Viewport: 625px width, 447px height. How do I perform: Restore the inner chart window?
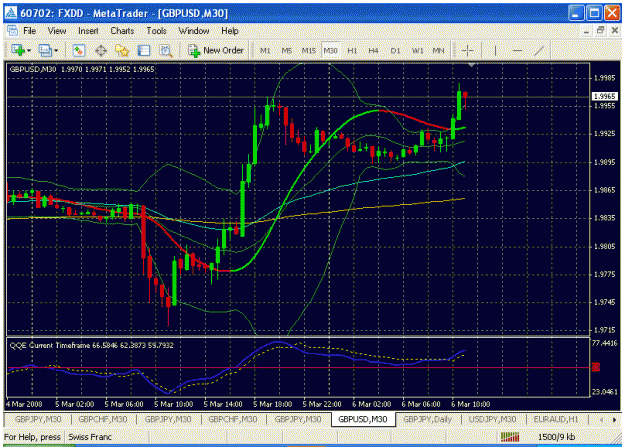coord(600,30)
